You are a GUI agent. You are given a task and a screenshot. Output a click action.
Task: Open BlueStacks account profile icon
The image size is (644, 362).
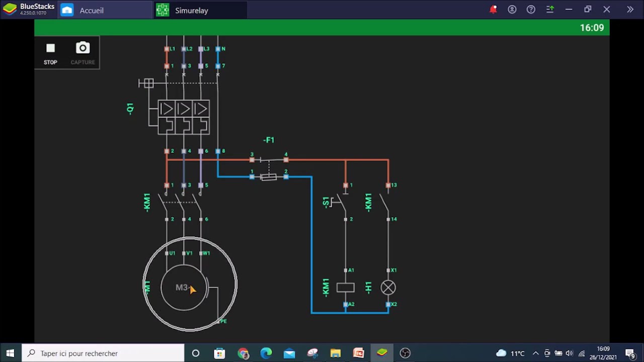[x=512, y=10]
